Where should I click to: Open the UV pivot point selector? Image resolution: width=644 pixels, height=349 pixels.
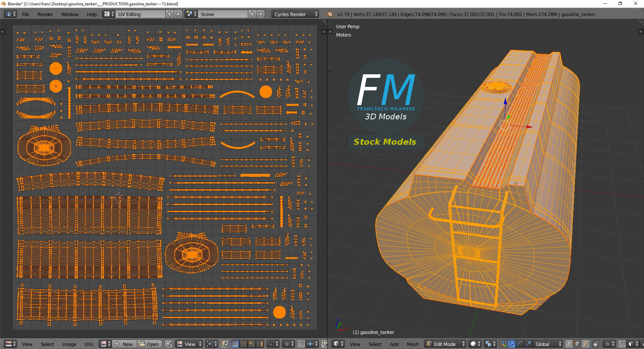click(212, 344)
